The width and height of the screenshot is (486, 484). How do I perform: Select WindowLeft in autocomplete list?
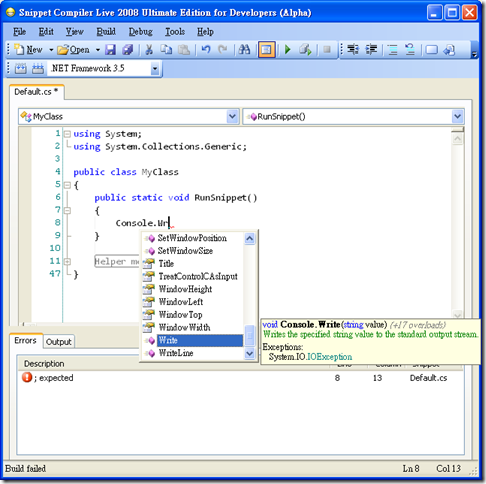pyautogui.click(x=193, y=302)
